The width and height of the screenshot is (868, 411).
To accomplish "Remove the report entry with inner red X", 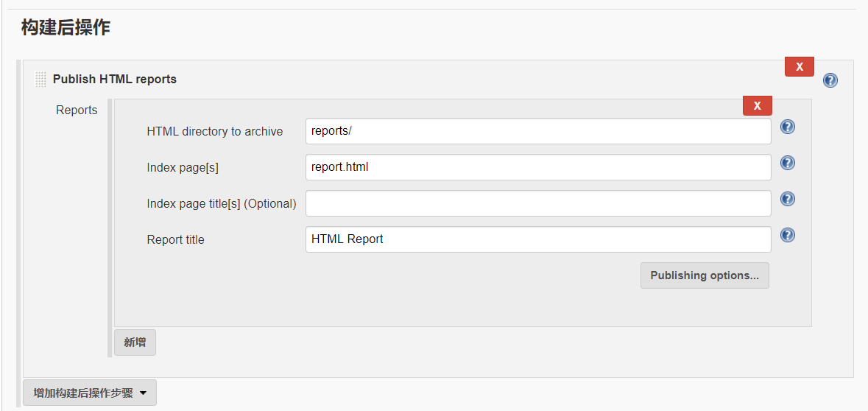I will point(757,105).
